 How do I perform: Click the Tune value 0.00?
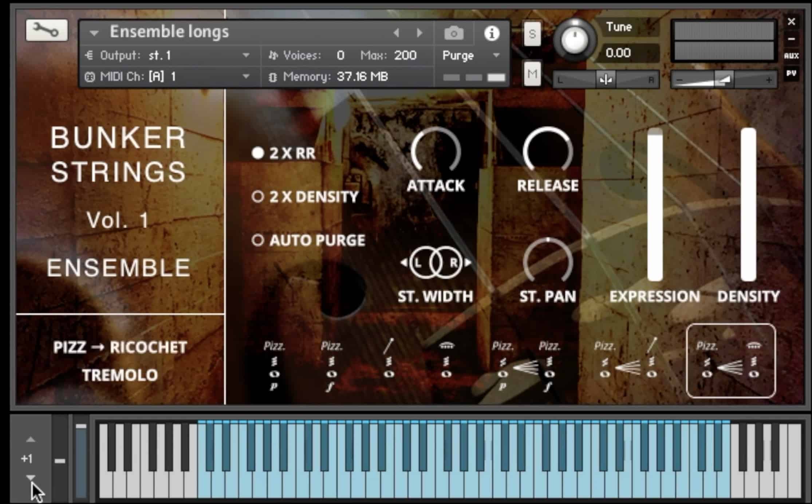[618, 53]
